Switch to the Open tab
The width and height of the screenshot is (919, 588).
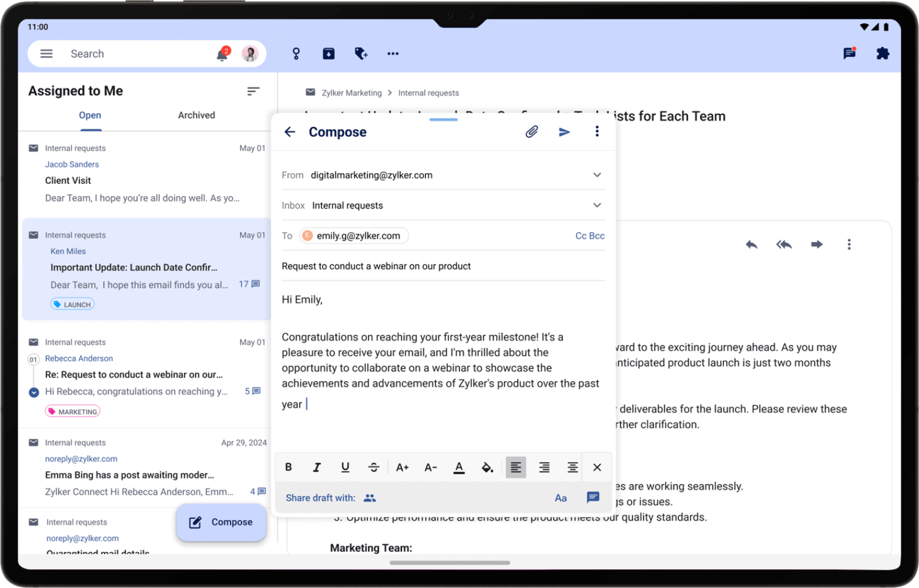(90, 115)
